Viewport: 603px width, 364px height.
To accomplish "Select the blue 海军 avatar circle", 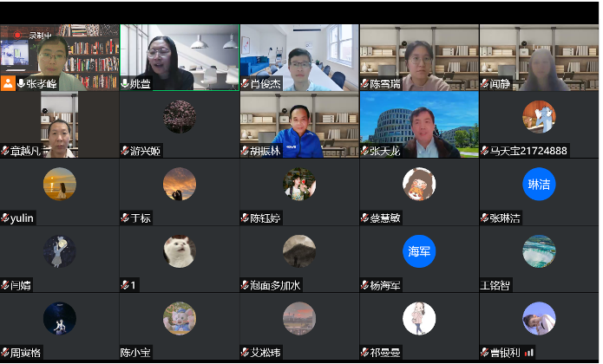I will [419, 251].
